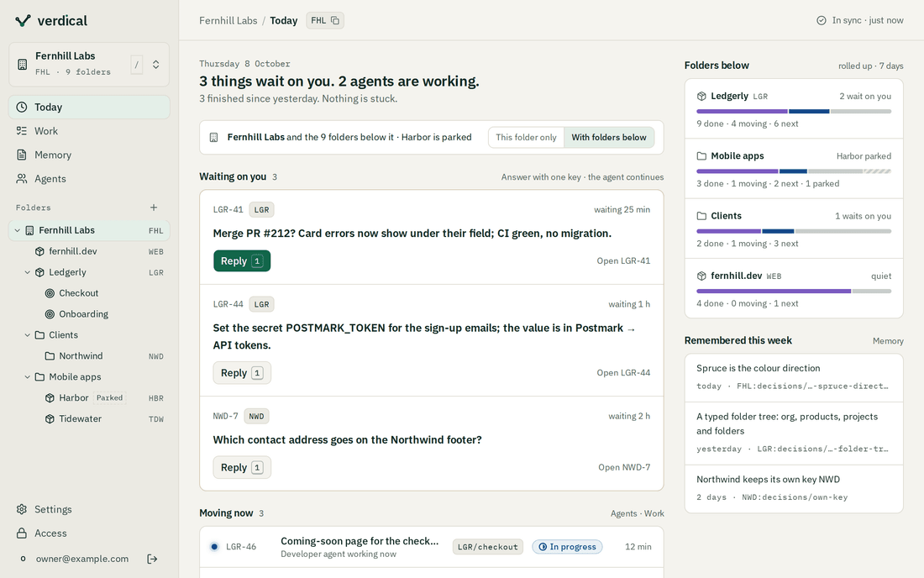The height and width of the screenshot is (578, 924).
Task: Click the fernhill.dev progress bar
Action: click(x=794, y=291)
